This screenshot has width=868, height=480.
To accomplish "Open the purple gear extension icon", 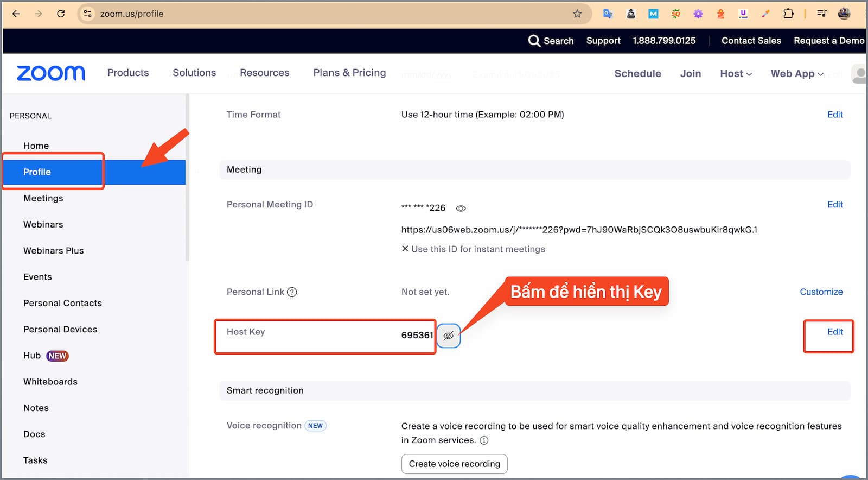I will (698, 14).
